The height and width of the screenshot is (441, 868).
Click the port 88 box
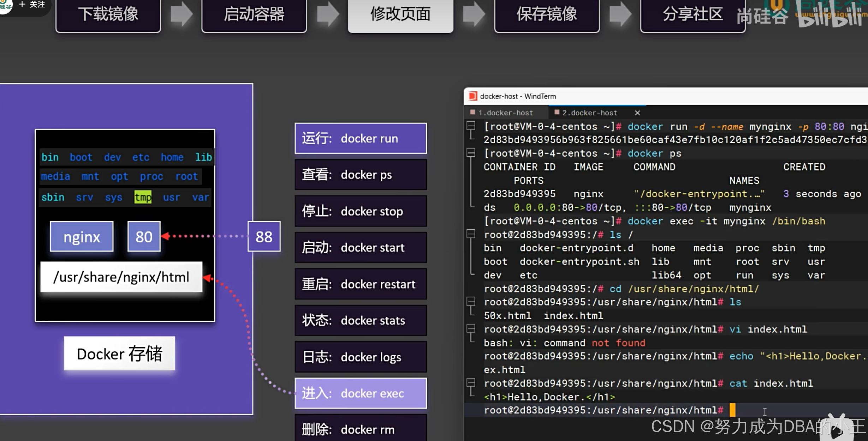[x=264, y=237]
